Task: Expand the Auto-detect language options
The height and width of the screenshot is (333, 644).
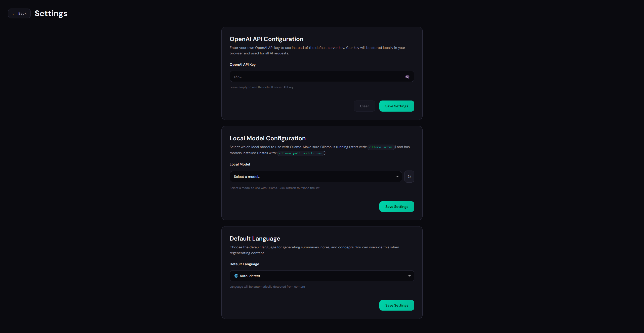Action: (x=321, y=276)
